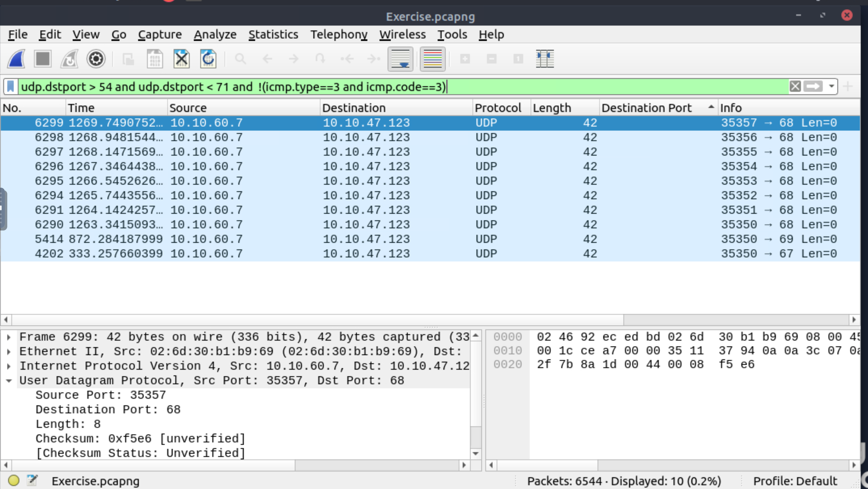
Task: Click the Find a packet magnifier
Action: click(241, 59)
